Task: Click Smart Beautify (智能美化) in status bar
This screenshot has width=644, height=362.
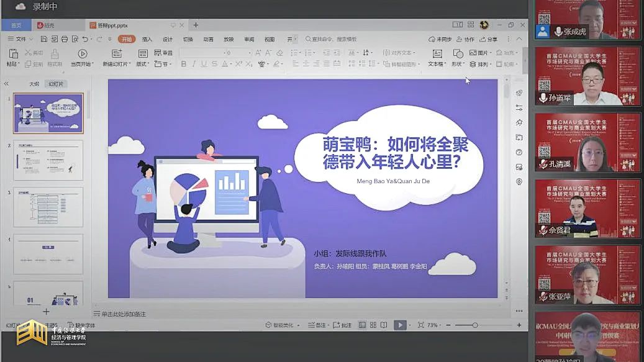Action: [280, 325]
